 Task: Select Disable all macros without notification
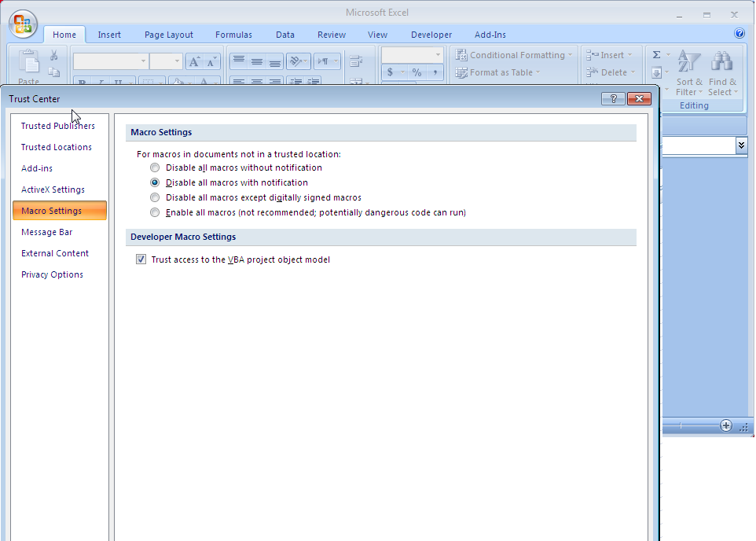tap(155, 167)
